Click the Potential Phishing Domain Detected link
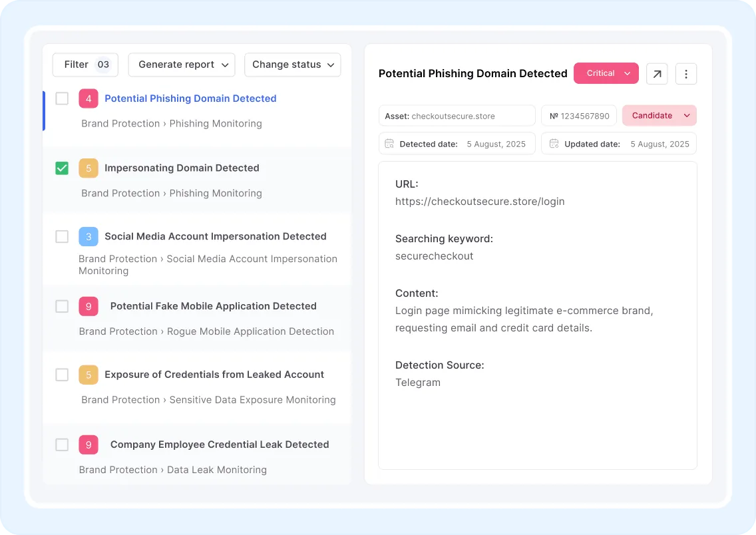Screen dimensions: 756x535 190,98
